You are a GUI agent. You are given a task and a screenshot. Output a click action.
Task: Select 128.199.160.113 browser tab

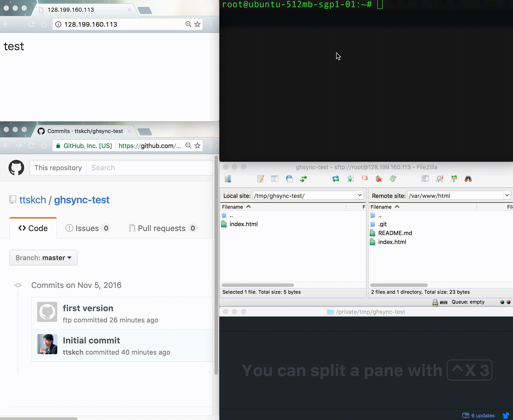click(x=85, y=10)
